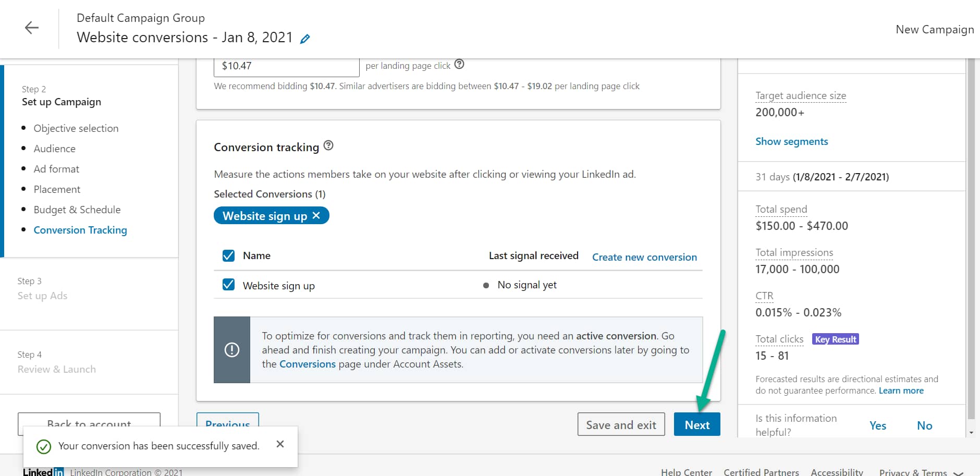Open Help Center footer link
The image size is (980, 476).
687,472
